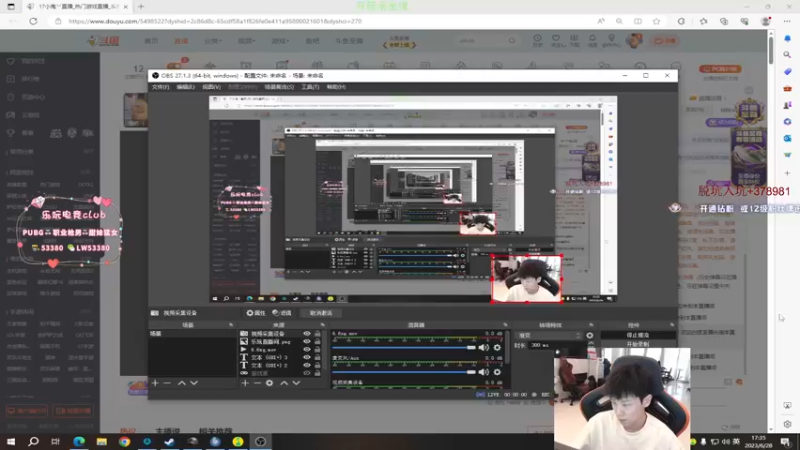The image size is (800, 450).
Task: Open the transition properties gear icon
Action: click(590, 335)
